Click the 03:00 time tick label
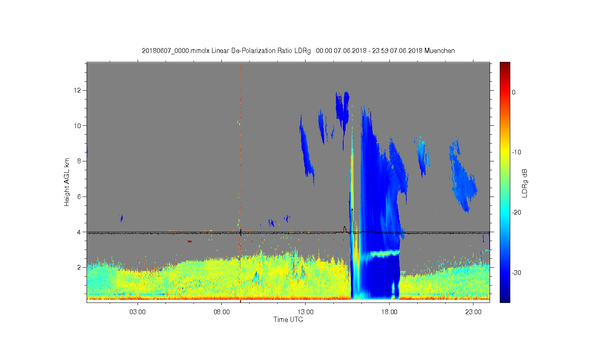Image resolution: width=607 pixels, height=364 pixels. (x=138, y=312)
